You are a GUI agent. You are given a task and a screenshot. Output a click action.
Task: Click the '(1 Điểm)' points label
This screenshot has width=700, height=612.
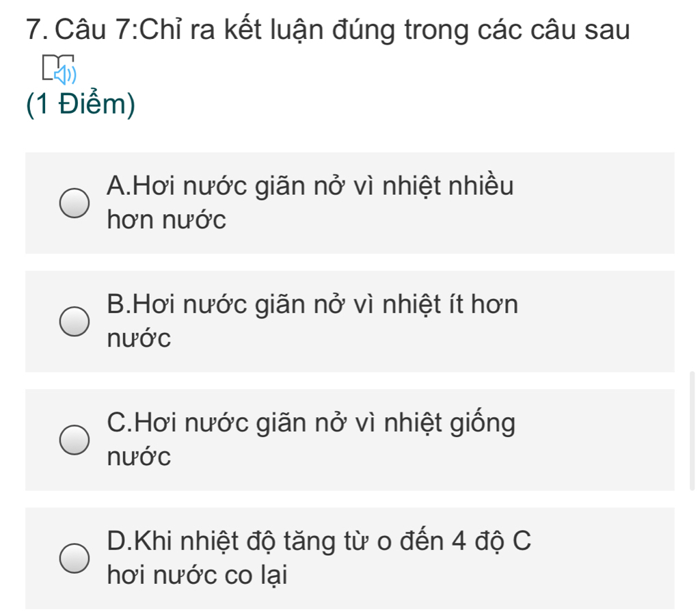(81, 104)
